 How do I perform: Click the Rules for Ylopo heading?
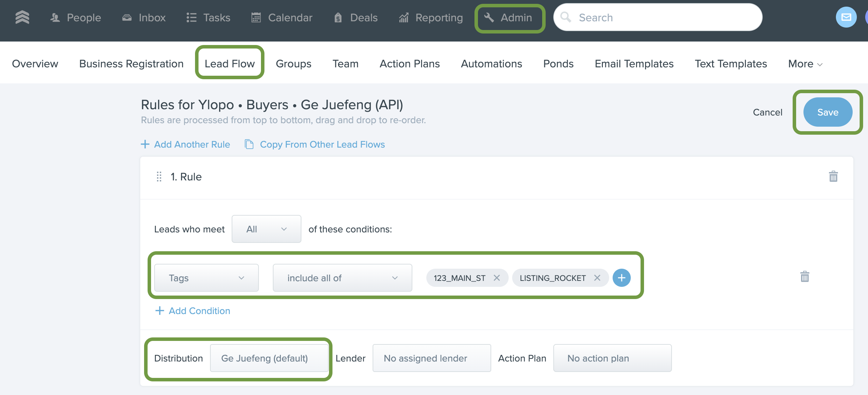(272, 105)
